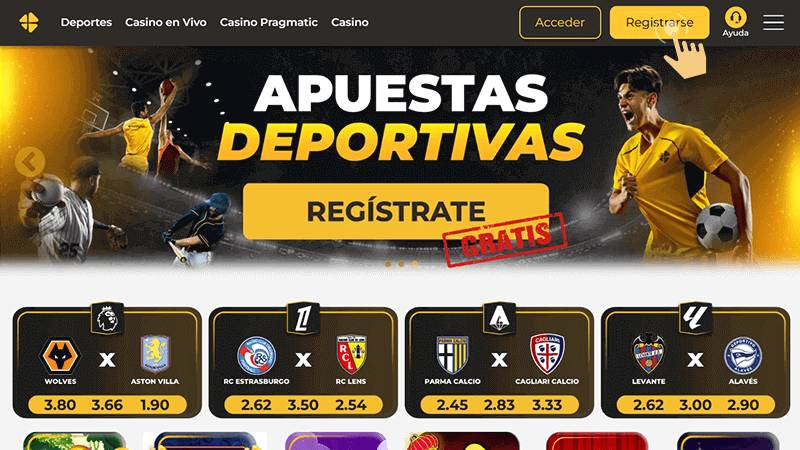
Task: Navigate to Casino Pragmatic
Action: 268,22
